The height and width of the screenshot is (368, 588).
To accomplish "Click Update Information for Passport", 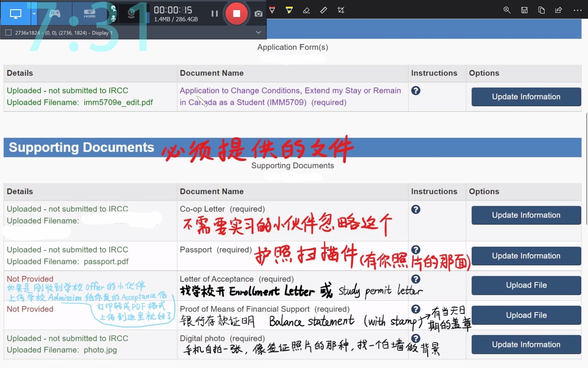I will (526, 256).
